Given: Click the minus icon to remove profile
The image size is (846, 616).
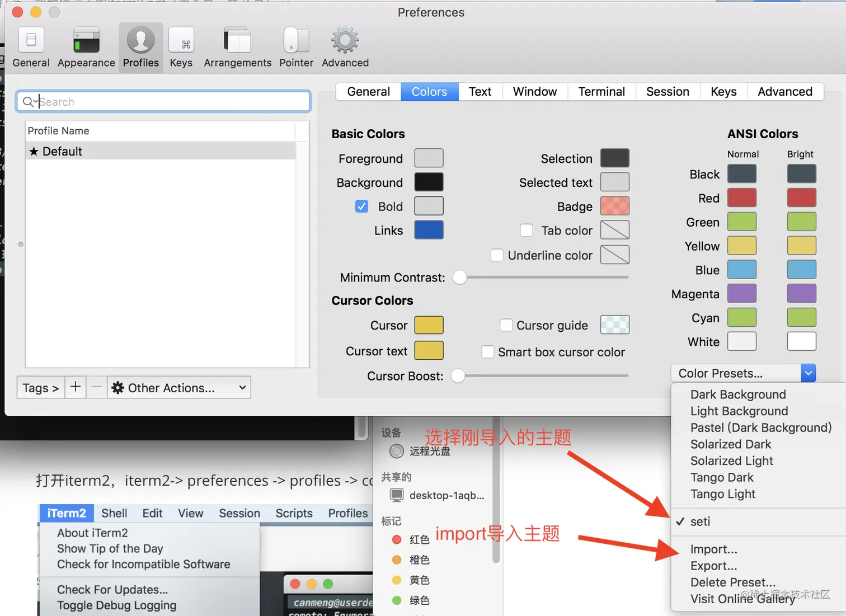Looking at the screenshot, I should pyautogui.click(x=97, y=387).
